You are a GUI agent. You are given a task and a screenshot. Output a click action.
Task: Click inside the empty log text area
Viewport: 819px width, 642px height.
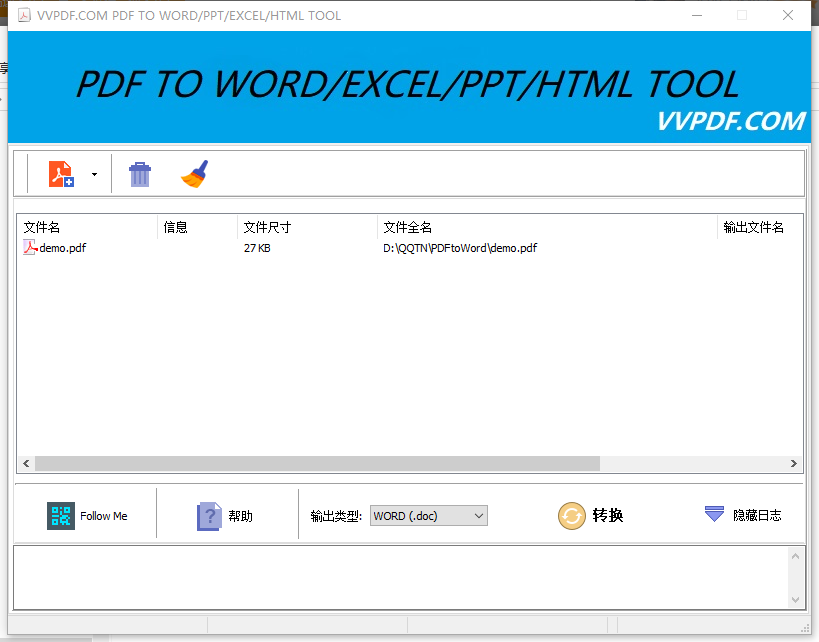pos(401,578)
